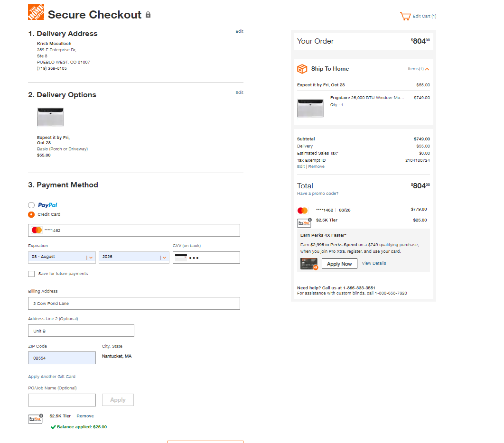The height and width of the screenshot is (443, 504).
Task: Click the Mastercard logo in card number field
Action: pyautogui.click(x=37, y=230)
